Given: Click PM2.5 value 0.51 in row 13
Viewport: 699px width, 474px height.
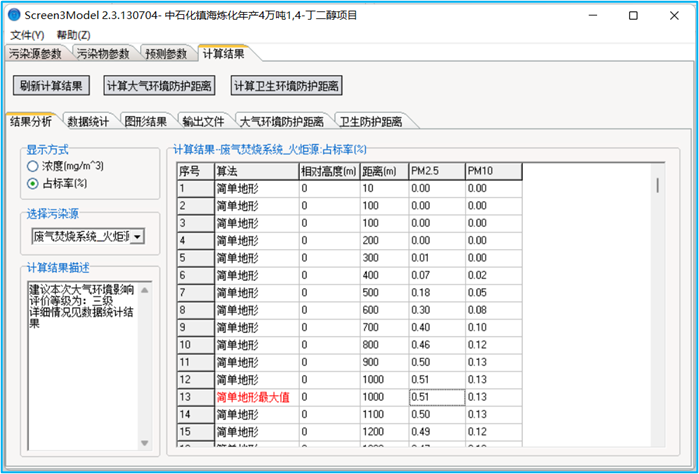Looking at the screenshot, I should pyautogui.click(x=437, y=397).
